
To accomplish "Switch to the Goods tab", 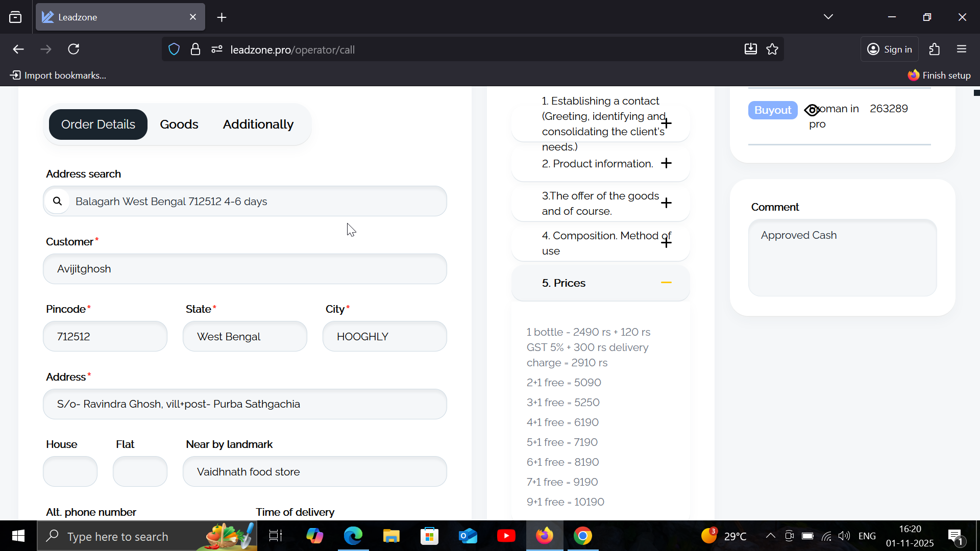I will pyautogui.click(x=179, y=124).
